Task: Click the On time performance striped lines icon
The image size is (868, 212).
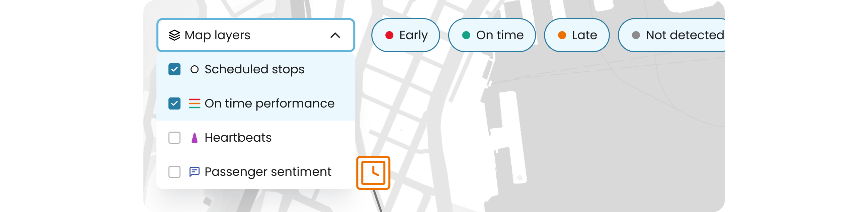Action: (194, 103)
